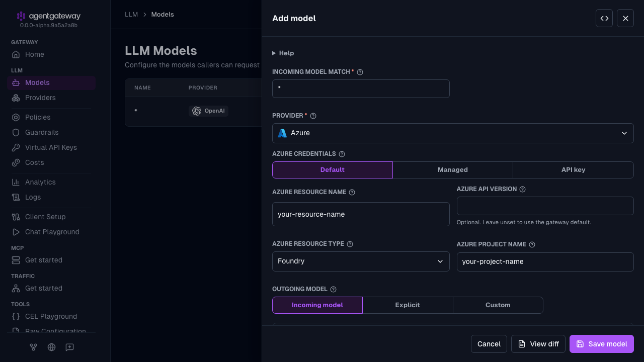
Task: Click the Azure Project Name help icon
Action: click(532, 244)
